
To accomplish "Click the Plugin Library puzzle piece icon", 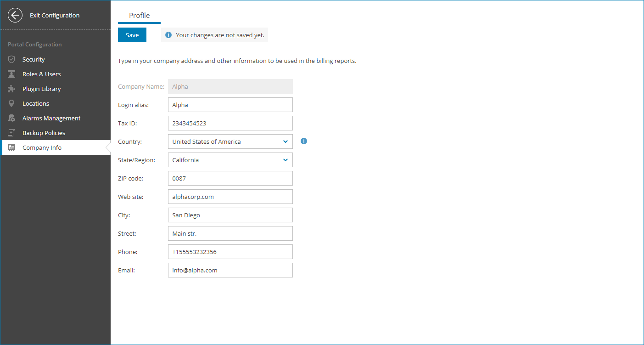I will tap(12, 89).
